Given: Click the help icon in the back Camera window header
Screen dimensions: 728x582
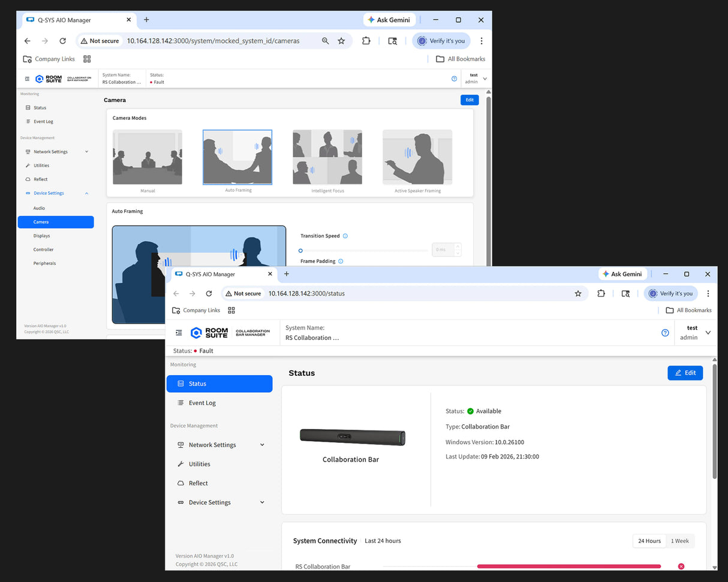Looking at the screenshot, I should click(x=454, y=79).
